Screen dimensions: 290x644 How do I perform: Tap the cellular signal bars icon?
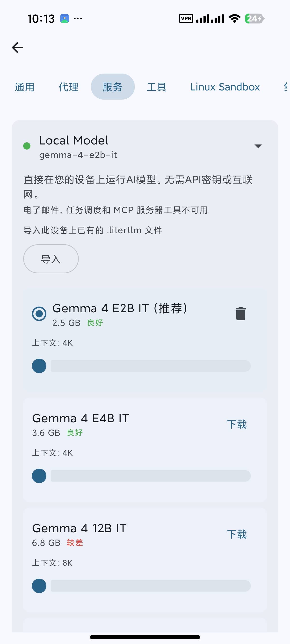210,19
